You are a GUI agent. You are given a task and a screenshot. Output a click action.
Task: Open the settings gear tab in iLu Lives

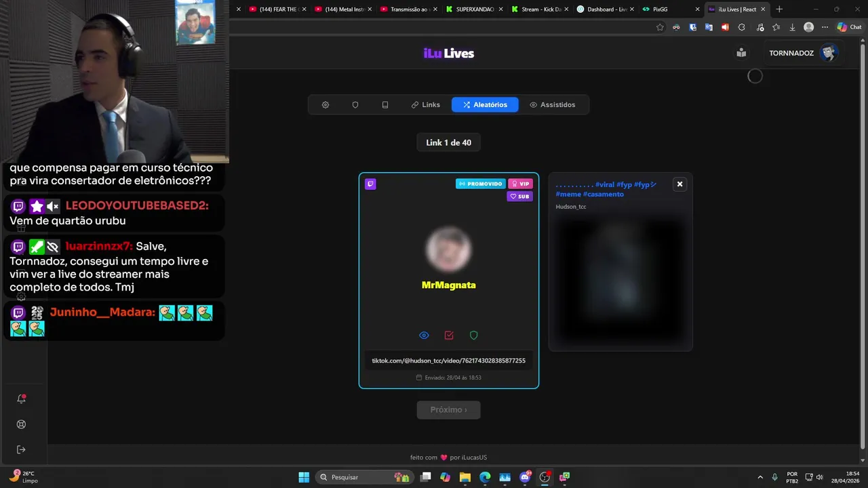pos(325,105)
